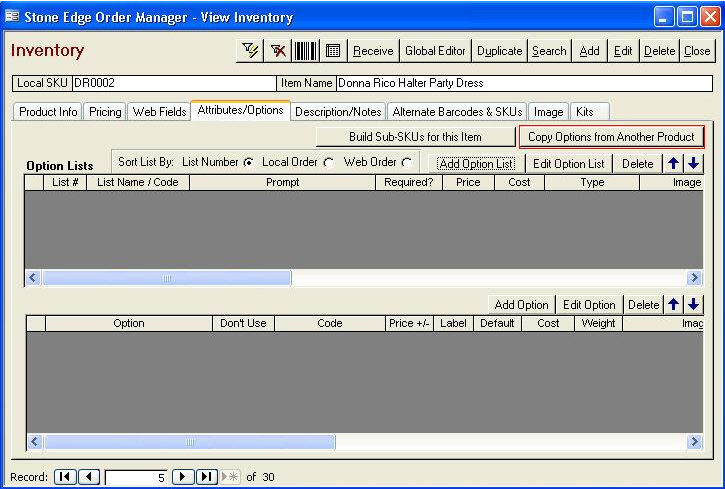Screen dimensions: 725x489
Task: Go to next record
Action: coord(183,477)
